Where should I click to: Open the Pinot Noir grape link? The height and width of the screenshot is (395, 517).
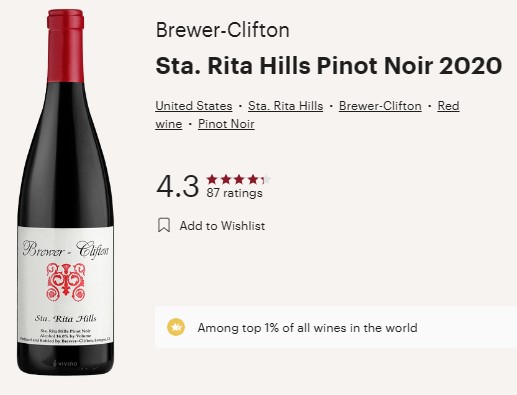click(226, 124)
